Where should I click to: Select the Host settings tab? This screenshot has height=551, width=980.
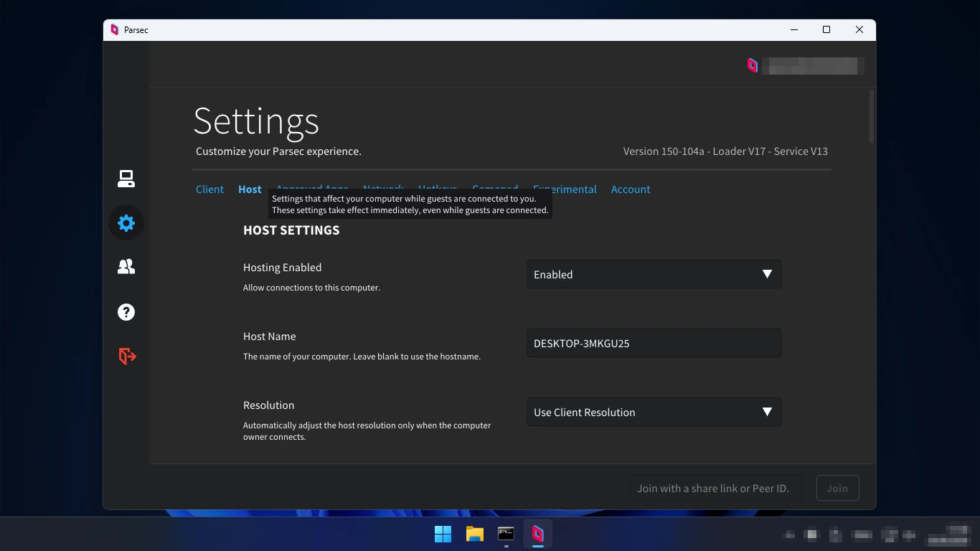[250, 189]
